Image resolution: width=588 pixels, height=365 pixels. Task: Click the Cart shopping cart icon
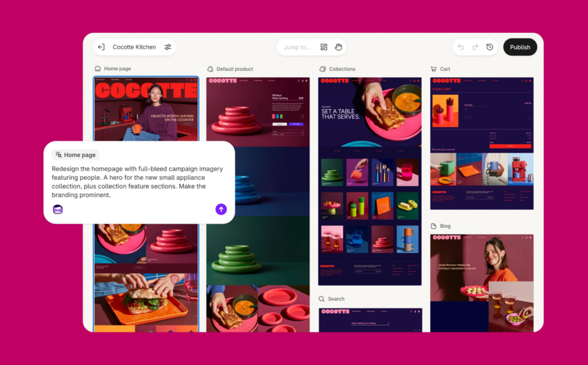click(x=434, y=69)
